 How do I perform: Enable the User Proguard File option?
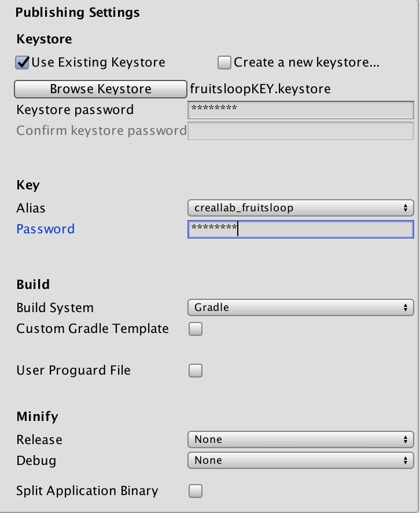coord(195,370)
